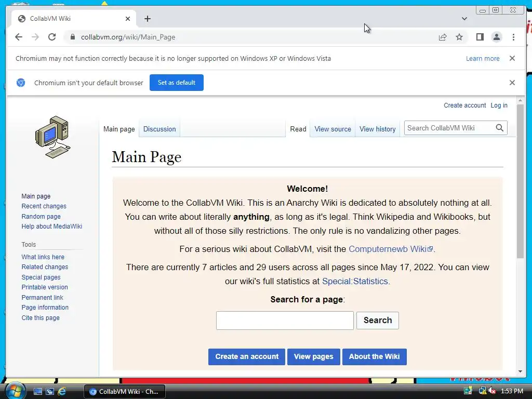
Task: Launch Internet Explorer from quick launch
Action: pos(62,391)
